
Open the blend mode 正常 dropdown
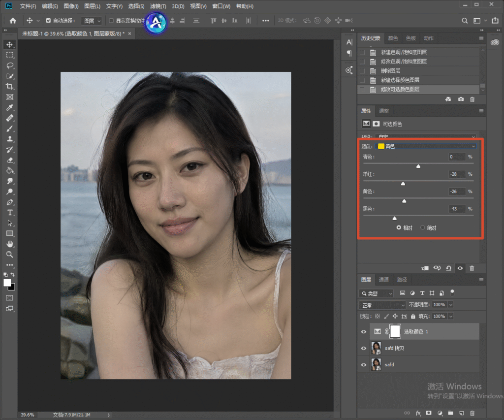coord(382,305)
